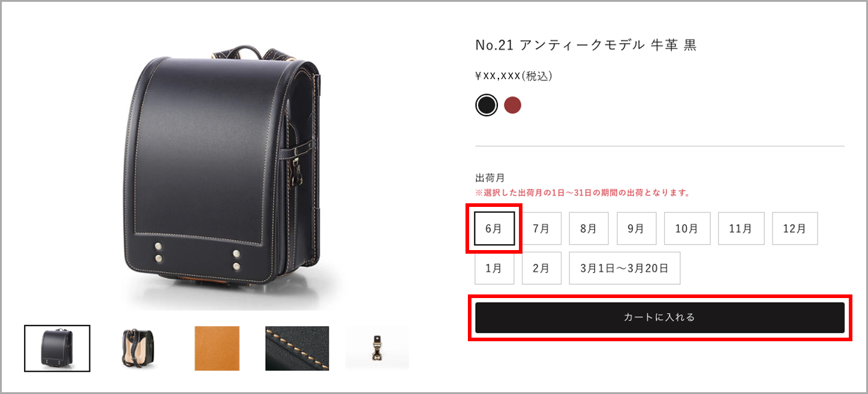Choose 8月 as shipping month
The height and width of the screenshot is (394, 868).
[x=588, y=228]
